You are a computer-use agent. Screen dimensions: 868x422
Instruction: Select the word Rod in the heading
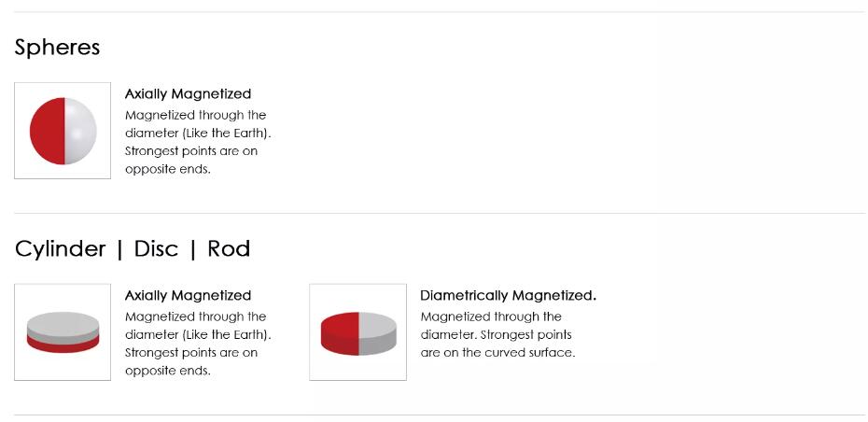229,249
